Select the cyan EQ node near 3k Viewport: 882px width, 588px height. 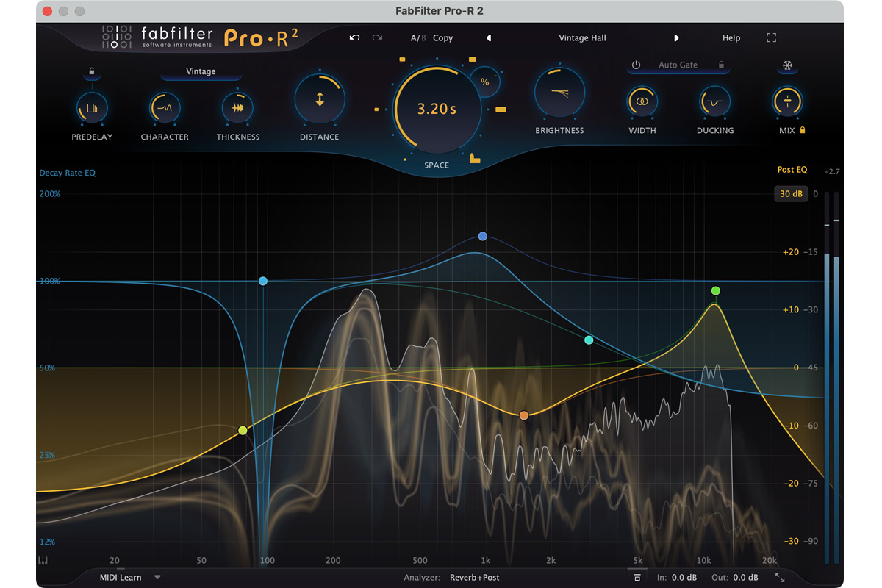click(589, 340)
